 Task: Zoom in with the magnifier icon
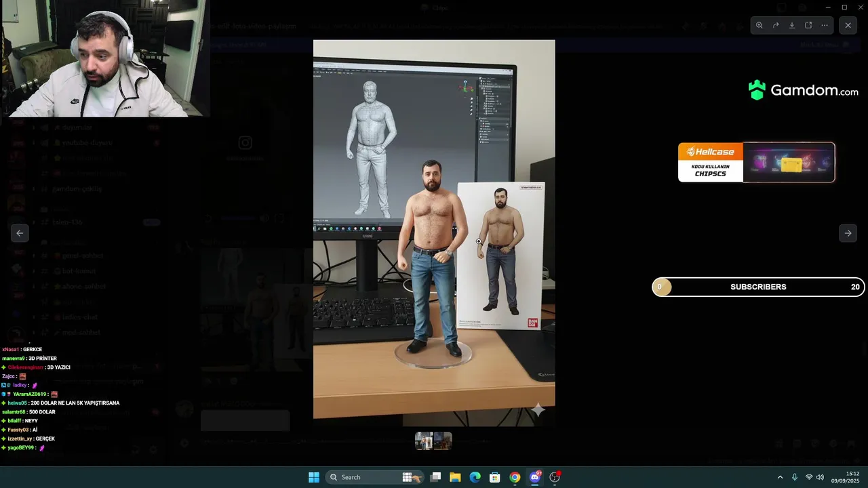pyautogui.click(x=759, y=25)
